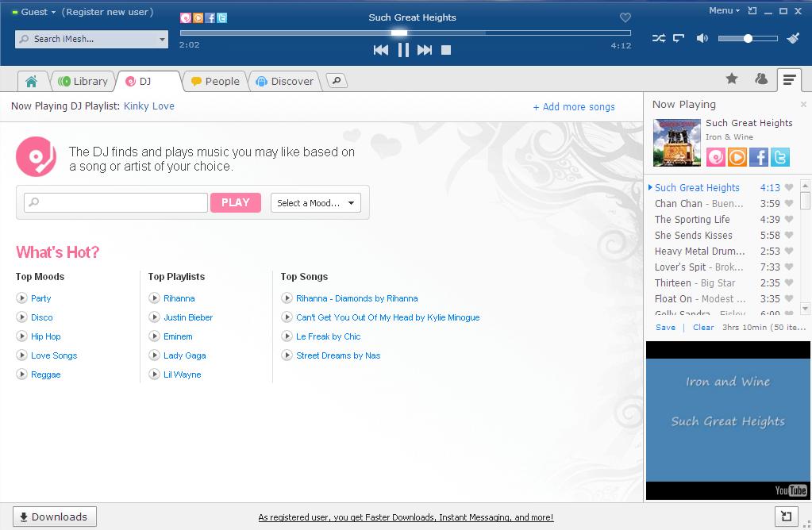Screen dimensions: 812x530
Task: Click the play icon beside Lil Wayne playlist
Action: tap(154, 374)
